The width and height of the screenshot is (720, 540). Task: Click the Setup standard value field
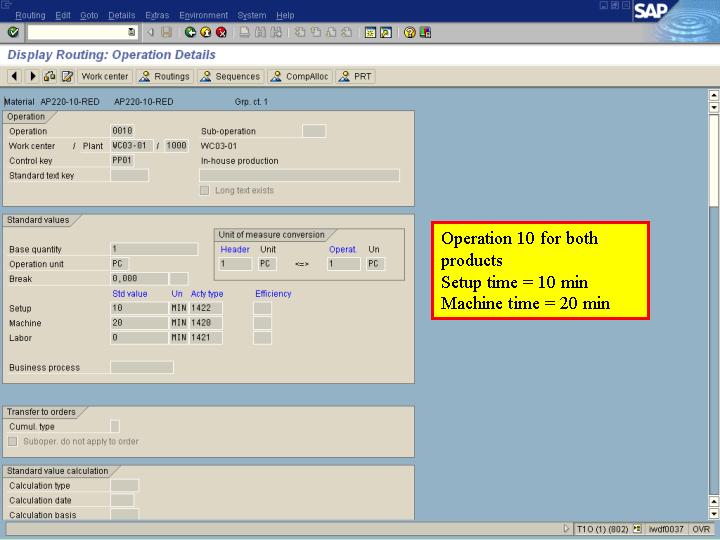click(x=139, y=308)
